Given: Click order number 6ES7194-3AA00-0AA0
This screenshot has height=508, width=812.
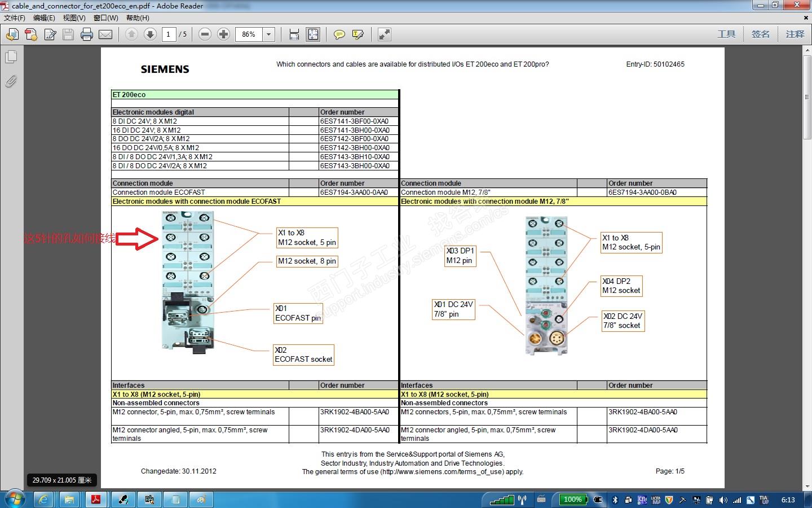Looking at the screenshot, I should click(x=355, y=192).
